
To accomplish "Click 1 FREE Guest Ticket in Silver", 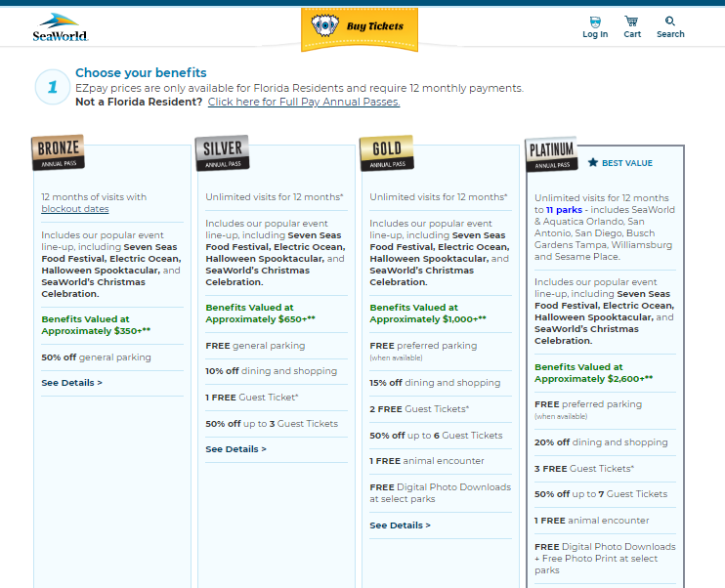I will (x=252, y=398).
